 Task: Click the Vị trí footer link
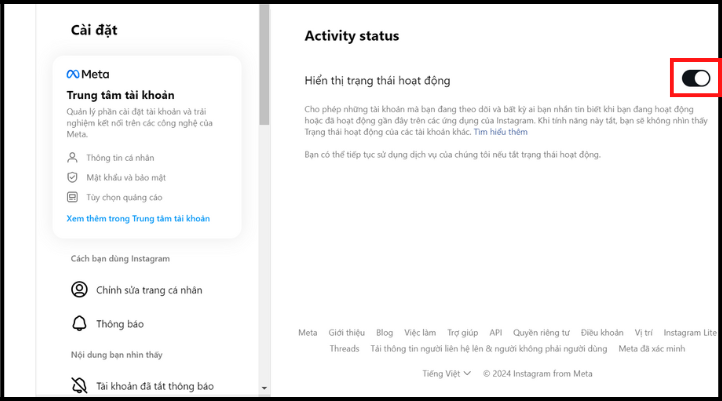(x=643, y=332)
